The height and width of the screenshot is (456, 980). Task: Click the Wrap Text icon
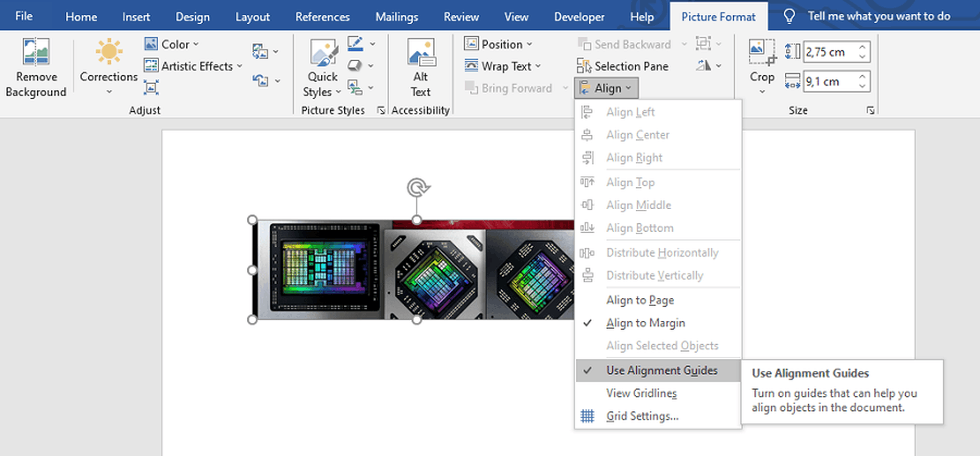pos(471,66)
